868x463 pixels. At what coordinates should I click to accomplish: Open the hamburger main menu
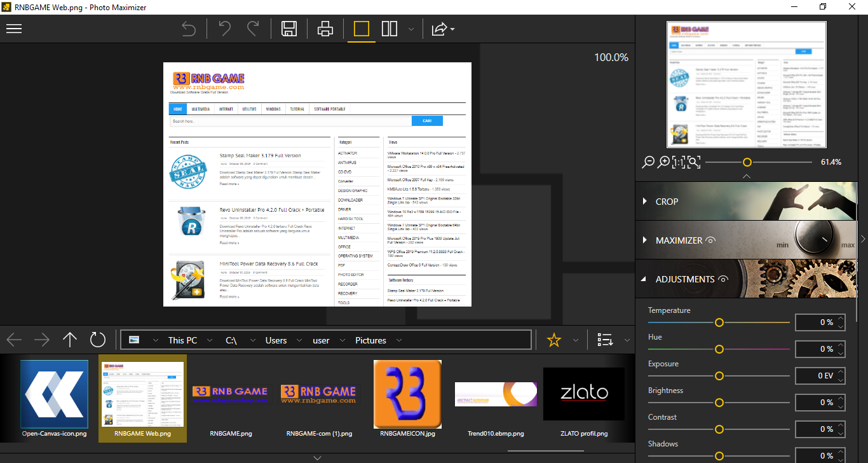[x=14, y=29]
